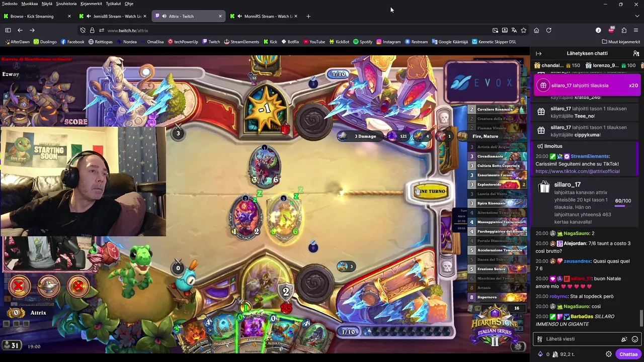Open chat settings gear icon
This screenshot has height=362, width=644.
(609, 354)
